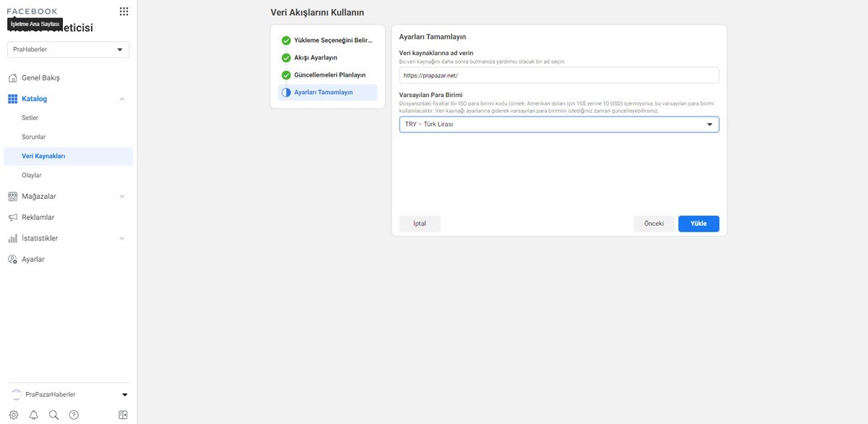This screenshot has width=868, height=424.
Task: Collapse sidebar using panel toggle icon
Action: pos(123,415)
